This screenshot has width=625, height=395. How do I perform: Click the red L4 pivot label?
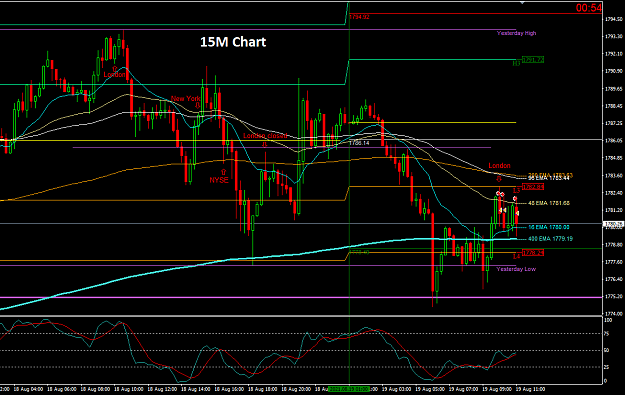click(516, 256)
